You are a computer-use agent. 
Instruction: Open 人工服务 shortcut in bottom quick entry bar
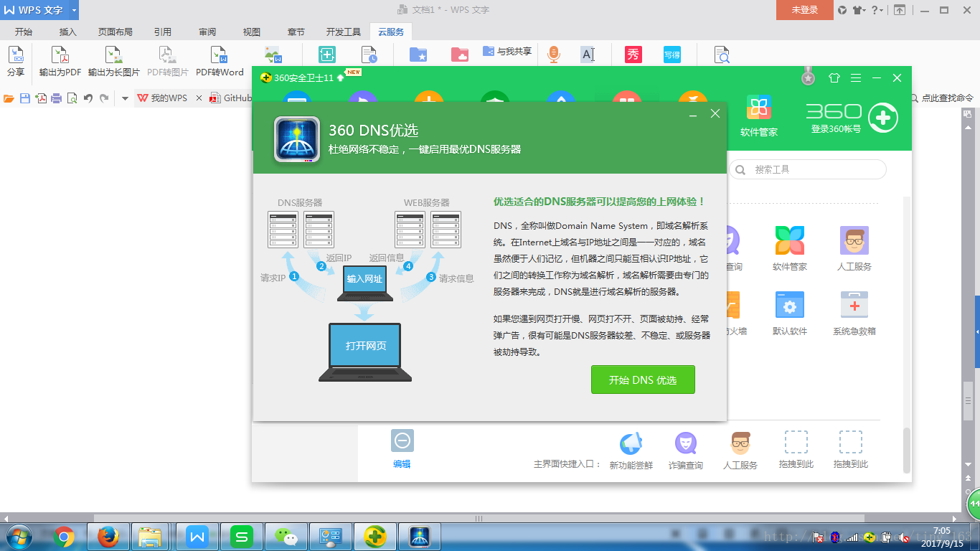click(x=740, y=451)
